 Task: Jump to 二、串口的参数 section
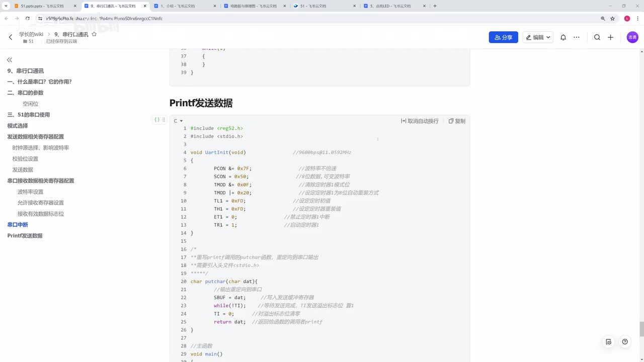[25, 93]
